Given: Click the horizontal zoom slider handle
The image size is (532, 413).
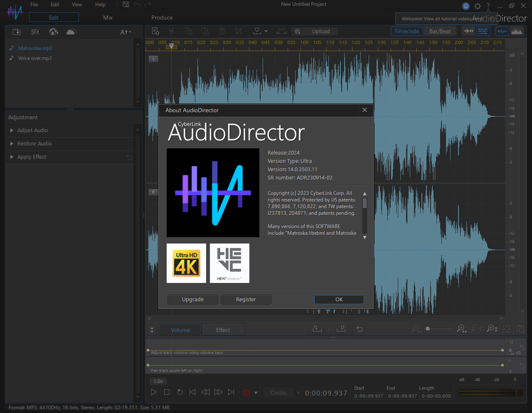Looking at the screenshot, I should pyautogui.click(x=428, y=328).
